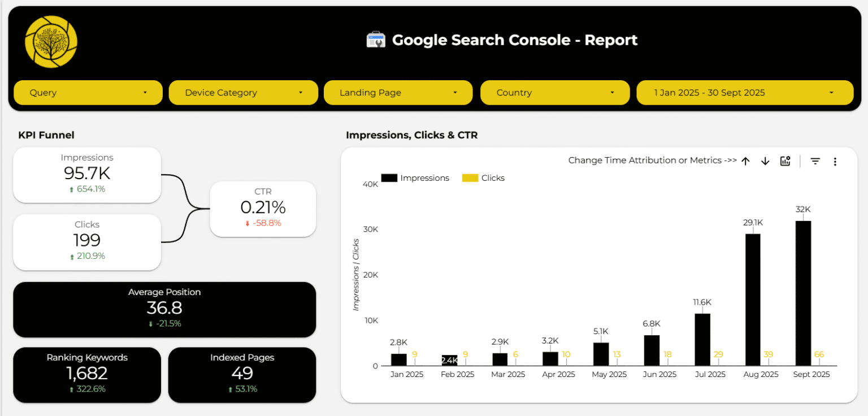Expand the Landing Page filter
This screenshot has width=868, height=416.
[x=398, y=93]
